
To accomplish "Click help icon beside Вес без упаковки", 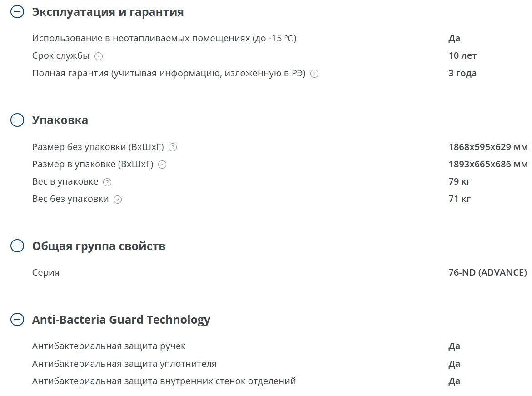I will coord(117,200).
